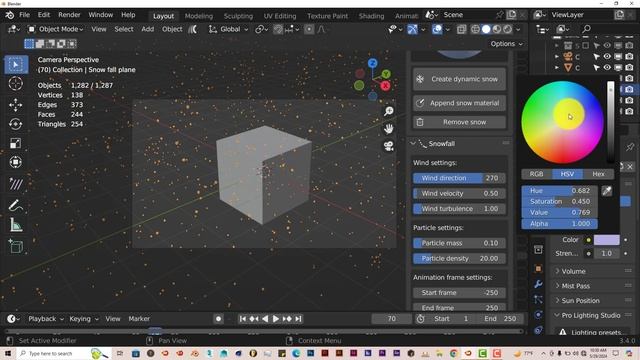640x360 pixels.
Task: Toggle camera view icon in viewport
Action: pyautogui.click(x=389, y=146)
